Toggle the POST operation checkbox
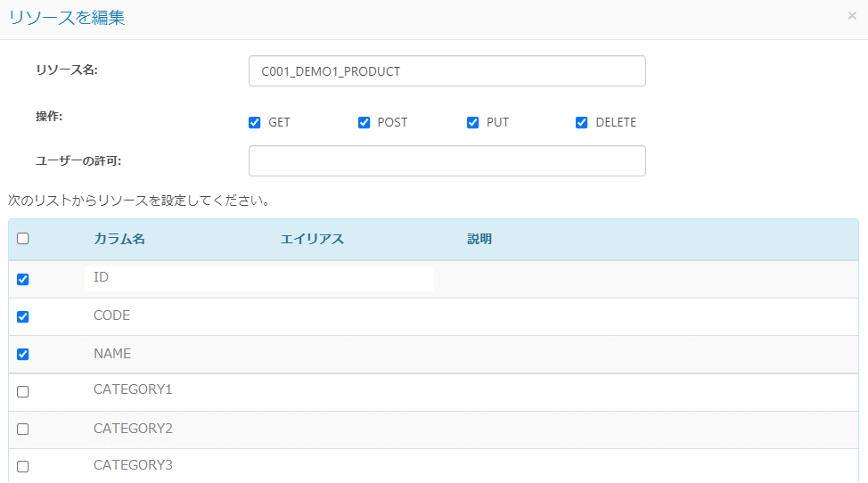868x483 pixels. point(364,123)
